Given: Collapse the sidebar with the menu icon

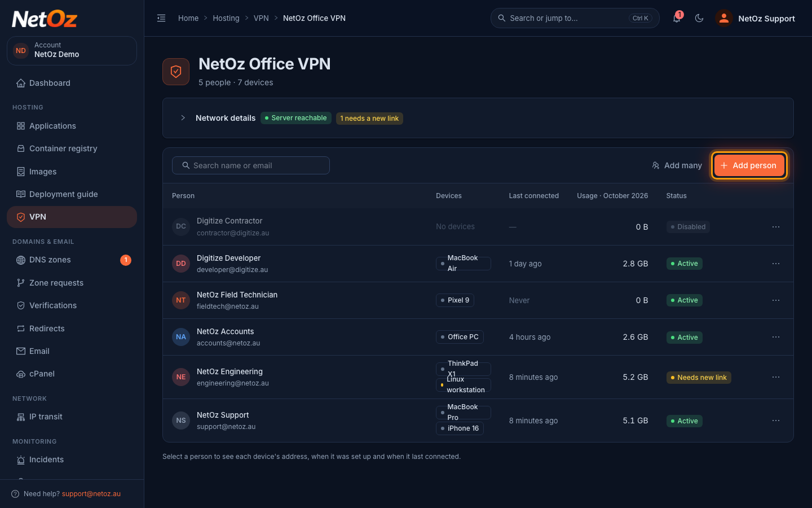Looking at the screenshot, I should [x=161, y=18].
